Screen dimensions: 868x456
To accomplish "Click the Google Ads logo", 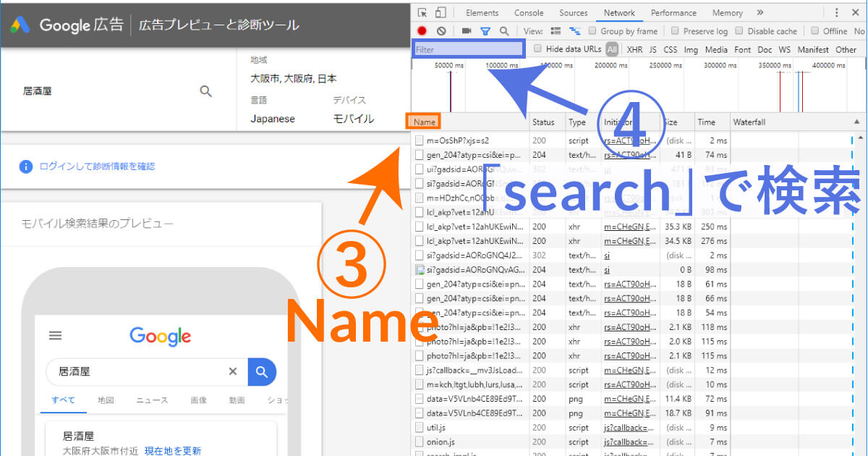I will pos(20,25).
